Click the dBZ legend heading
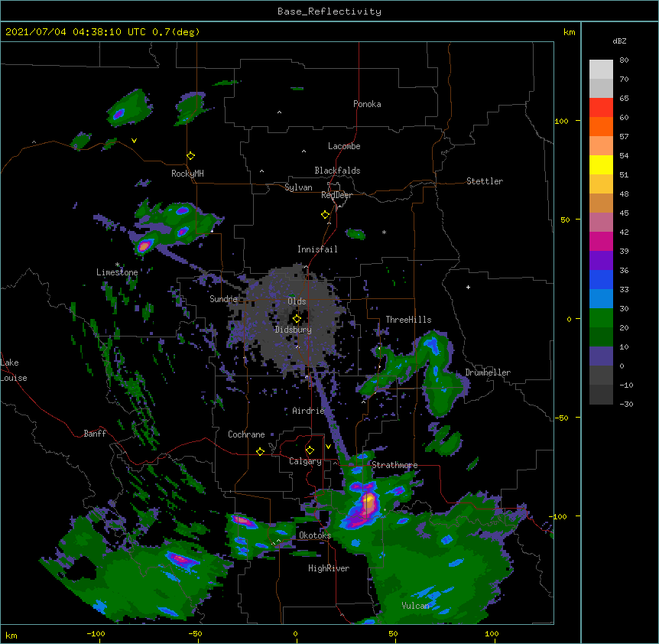 pyautogui.click(x=619, y=41)
